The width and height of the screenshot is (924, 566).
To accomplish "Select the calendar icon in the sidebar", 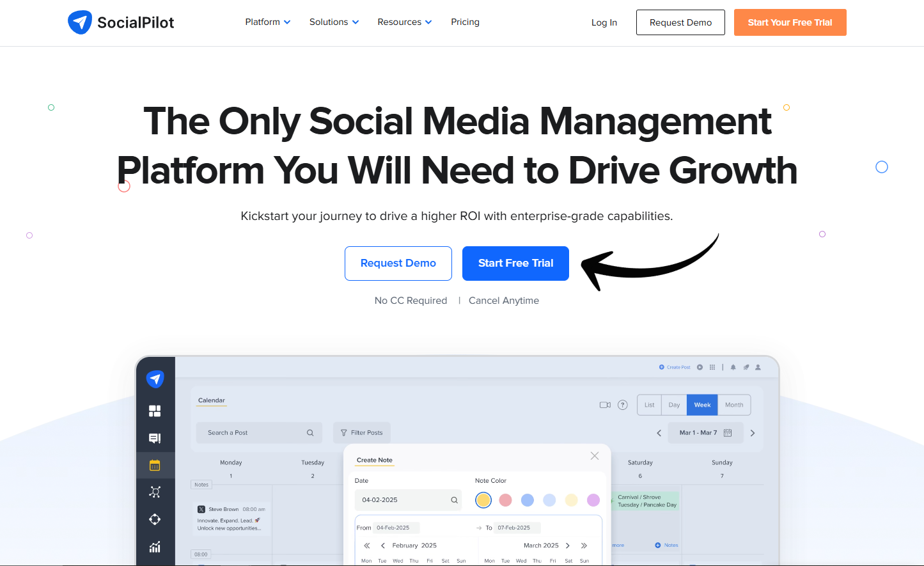I will tap(155, 465).
